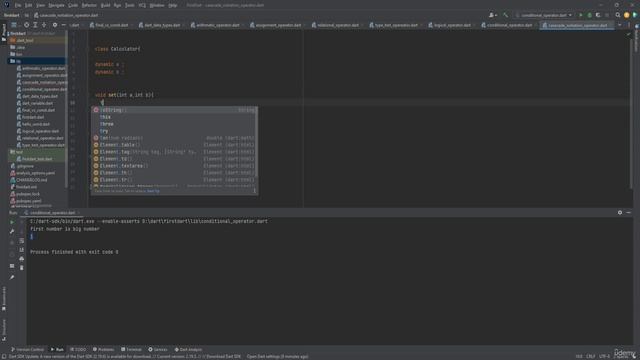This screenshot has height=360, width=640.
Task: Select Element.textarea() completion suggestion
Action: 173,166
